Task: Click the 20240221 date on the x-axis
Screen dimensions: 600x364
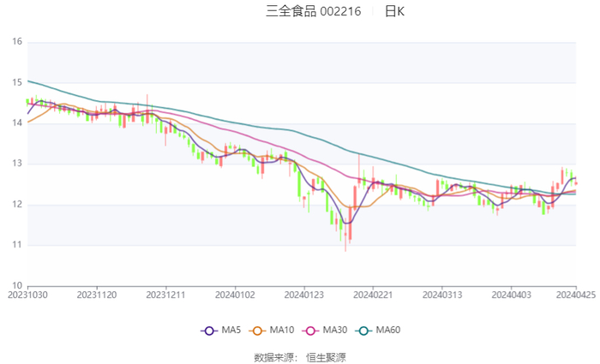Action: [x=373, y=294]
